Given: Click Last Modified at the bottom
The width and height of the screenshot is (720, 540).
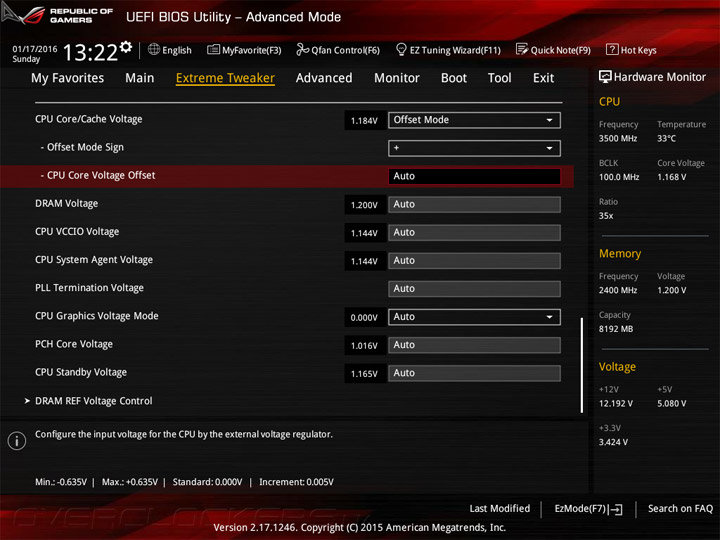Looking at the screenshot, I should [500, 508].
